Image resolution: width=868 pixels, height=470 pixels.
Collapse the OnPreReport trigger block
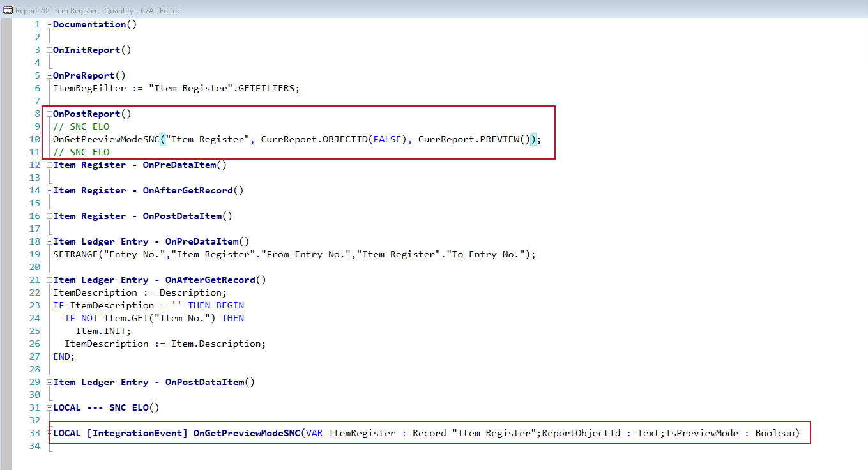coord(49,75)
